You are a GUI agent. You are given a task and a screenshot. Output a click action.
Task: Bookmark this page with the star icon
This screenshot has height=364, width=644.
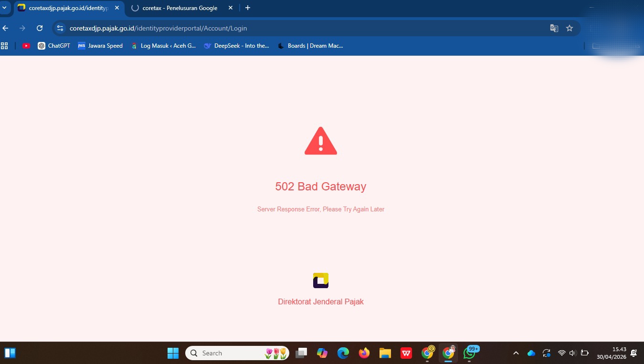tap(569, 28)
